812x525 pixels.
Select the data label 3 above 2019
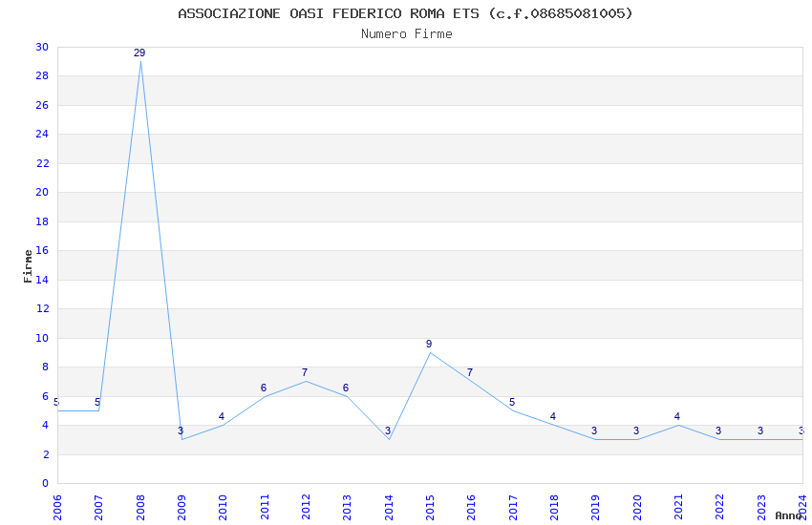[x=594, y=431]
